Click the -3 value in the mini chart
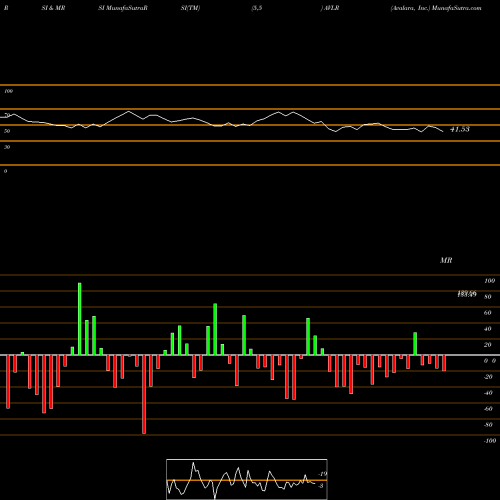The width and height of the screenshot is (500, 500). 321,486
